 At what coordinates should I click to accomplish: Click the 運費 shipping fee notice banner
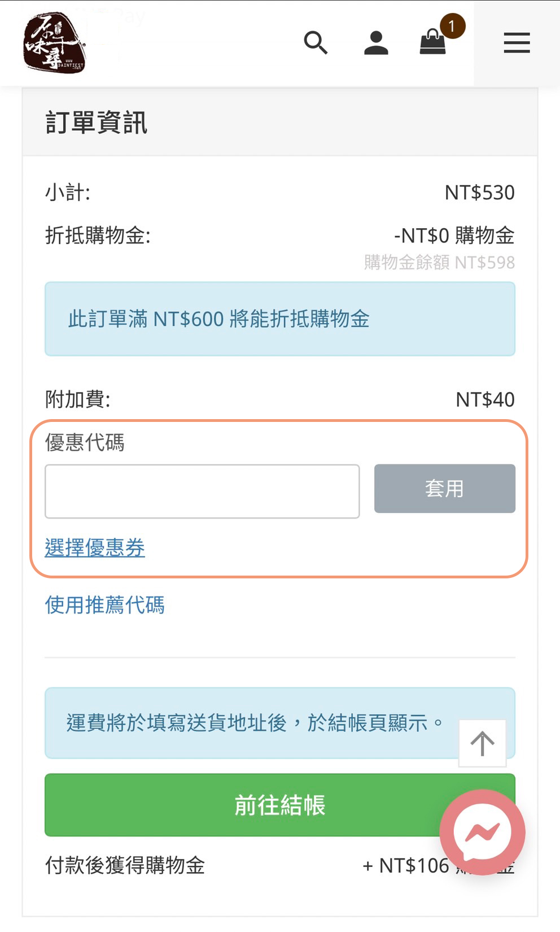248,723
